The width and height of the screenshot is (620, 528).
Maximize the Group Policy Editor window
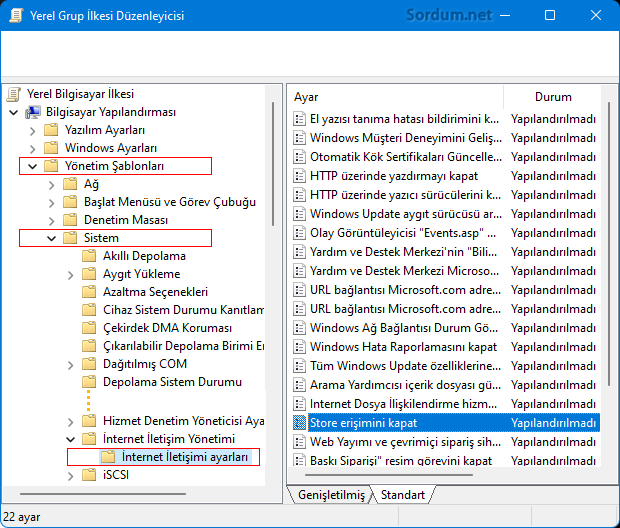click(x=550, y=15)
